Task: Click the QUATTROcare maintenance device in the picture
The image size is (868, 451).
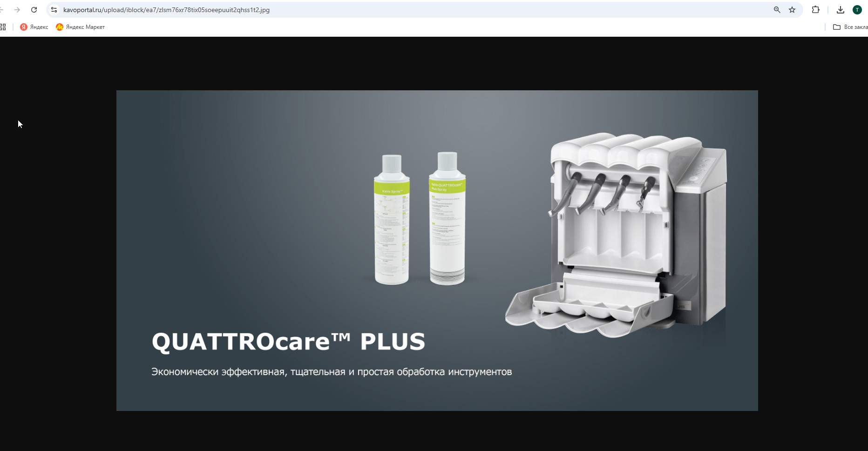Action: [616, 235]
